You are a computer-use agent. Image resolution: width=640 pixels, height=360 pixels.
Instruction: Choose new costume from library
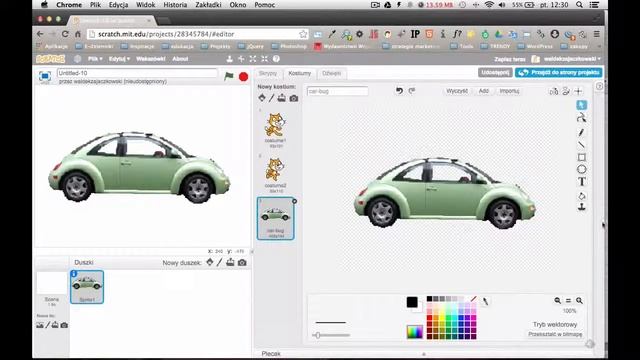262,98
